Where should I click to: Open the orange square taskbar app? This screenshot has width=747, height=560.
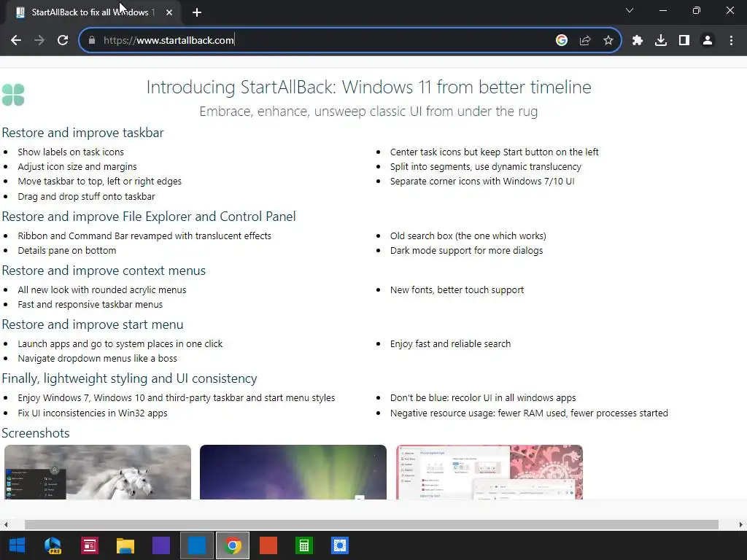[268, 545]
